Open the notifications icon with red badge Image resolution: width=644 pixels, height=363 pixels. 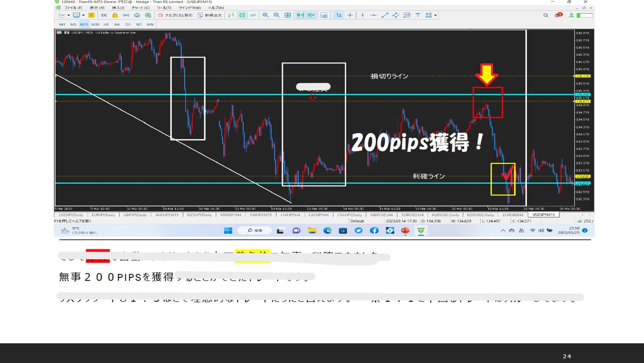pyautogui.click(x=558, y=15)
